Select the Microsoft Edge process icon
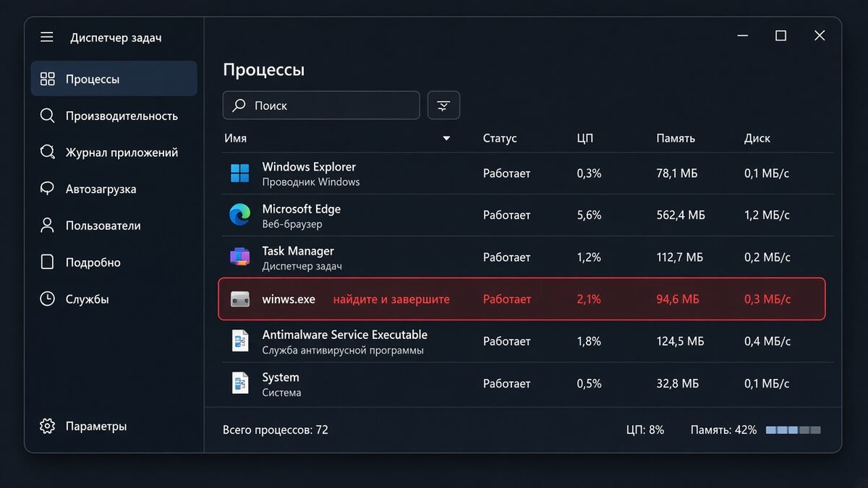The height and width of the screenshot is (488, 868). (x=239, y=215)
